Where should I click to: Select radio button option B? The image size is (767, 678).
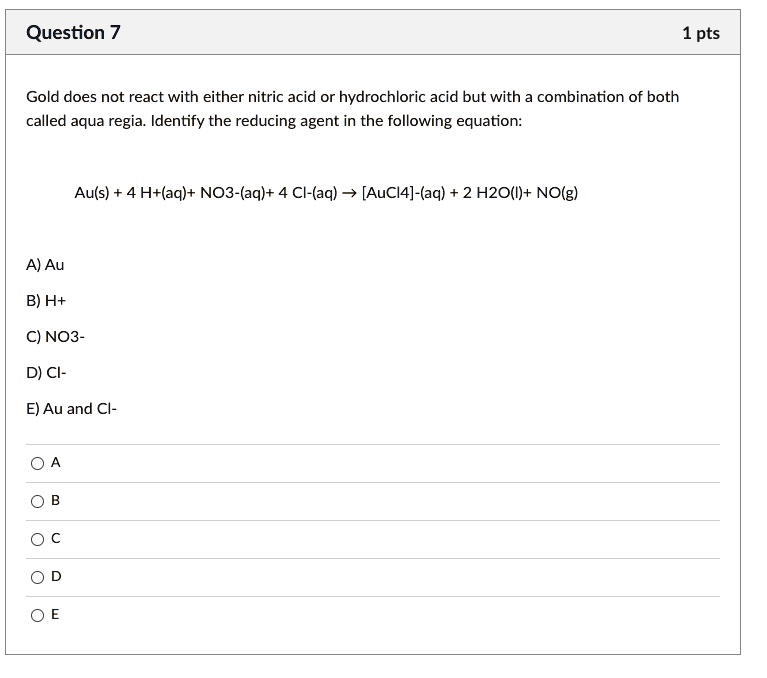click(x=37, y=501)
